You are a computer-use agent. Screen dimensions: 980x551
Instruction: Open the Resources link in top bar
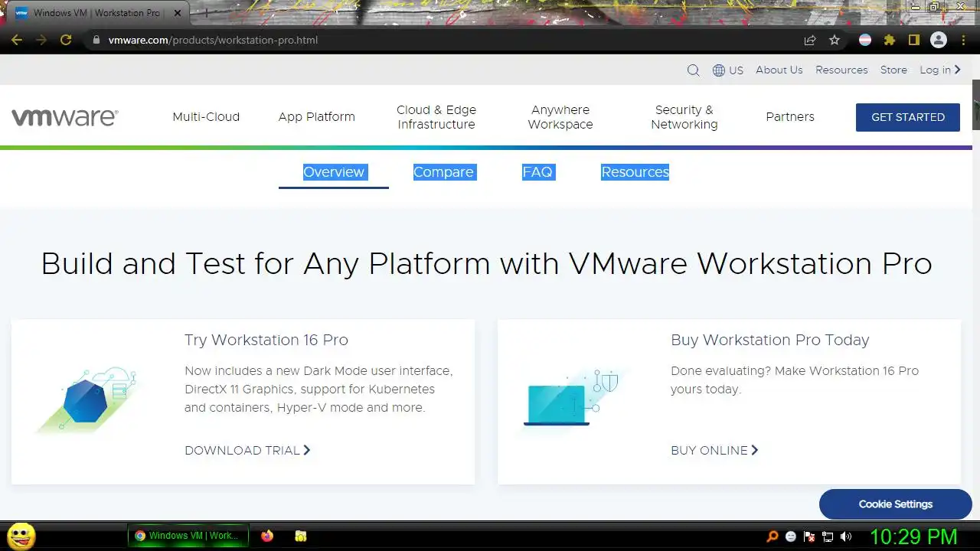[841, 70]
